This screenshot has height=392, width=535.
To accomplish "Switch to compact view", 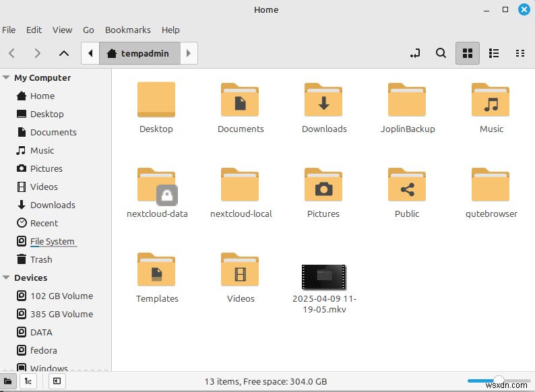I will tap(520, 53).
